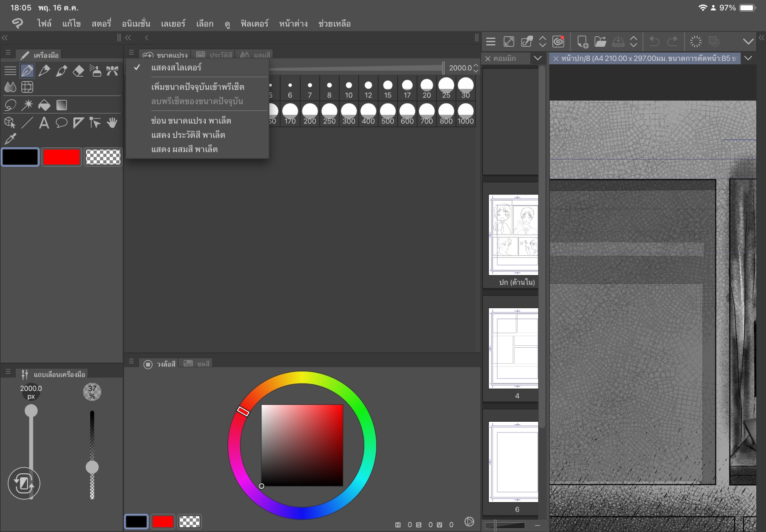Screen dimensions: 766x532
Task: Click the Undo arrow icon
Action: coord(654,41)
